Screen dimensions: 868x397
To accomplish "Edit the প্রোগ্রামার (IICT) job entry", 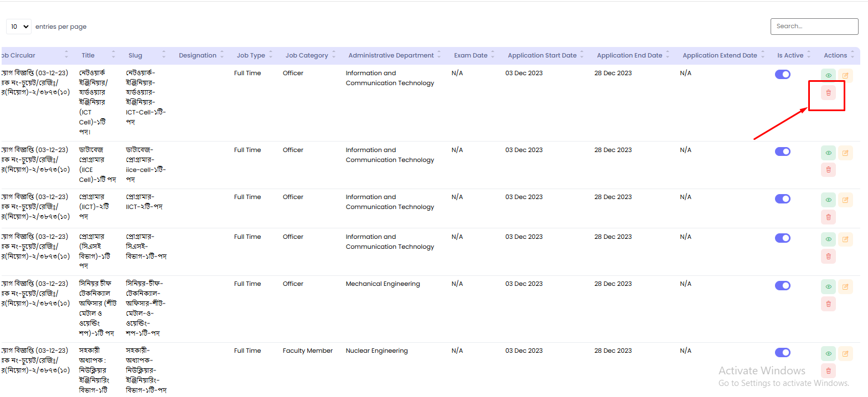I will click(845, 200).
